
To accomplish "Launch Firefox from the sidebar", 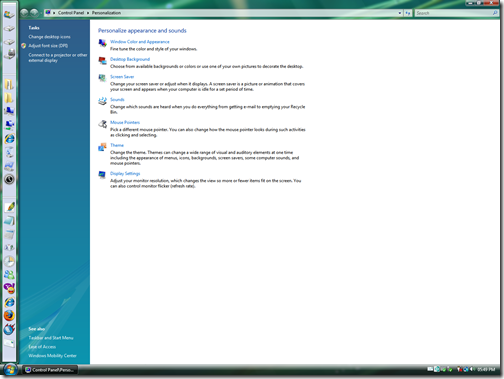I will (x=9, y=316).
